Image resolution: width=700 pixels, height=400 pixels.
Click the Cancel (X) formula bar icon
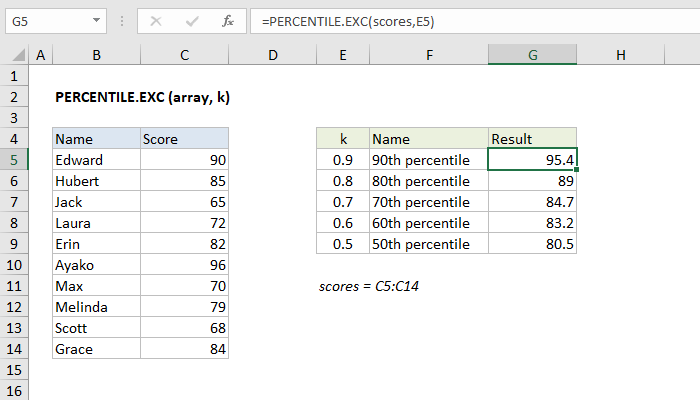point(156,21)
